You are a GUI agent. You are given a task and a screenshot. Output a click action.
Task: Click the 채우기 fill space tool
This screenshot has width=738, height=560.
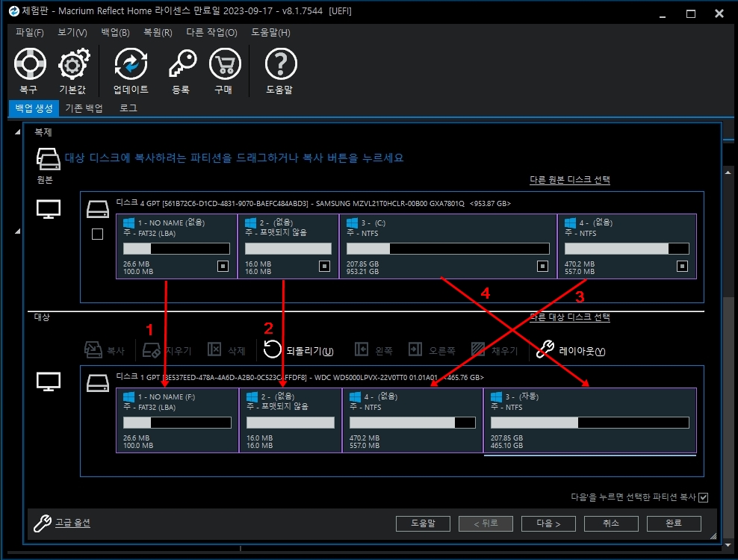click(x=494, y=350)
